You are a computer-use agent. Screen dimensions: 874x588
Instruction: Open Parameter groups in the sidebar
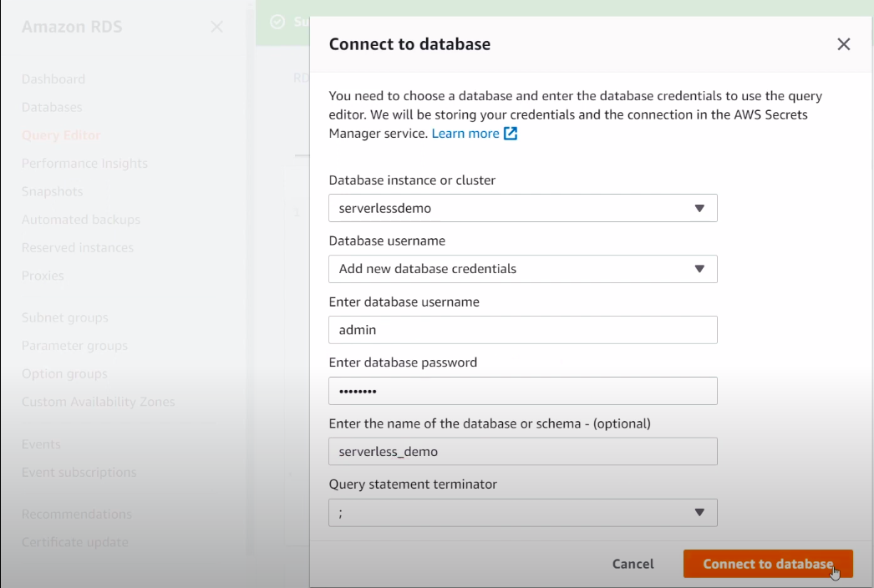click(x=74, y=346)
